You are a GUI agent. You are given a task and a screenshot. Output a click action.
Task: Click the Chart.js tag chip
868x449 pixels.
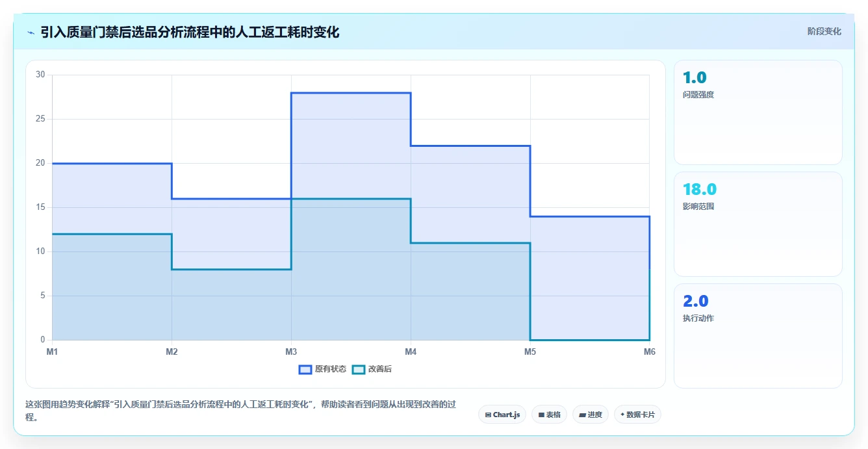(x=502, y=415)
